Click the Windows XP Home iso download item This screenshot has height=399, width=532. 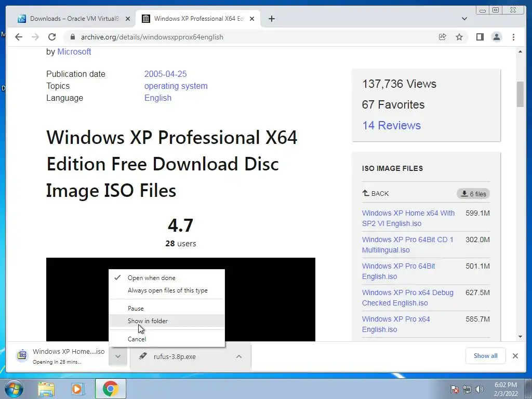(x=60, y=356)
